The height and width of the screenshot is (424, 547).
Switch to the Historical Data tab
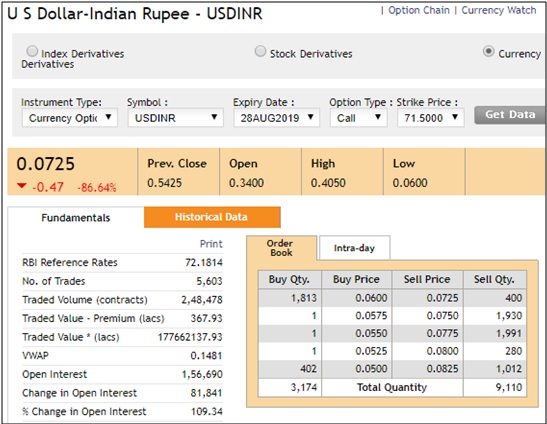click(212, 217)
